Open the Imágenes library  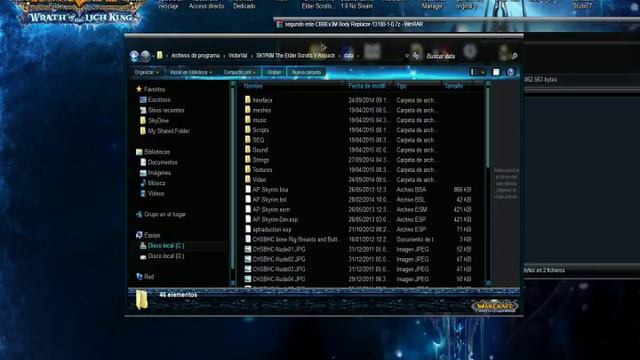tap(156, 172)
